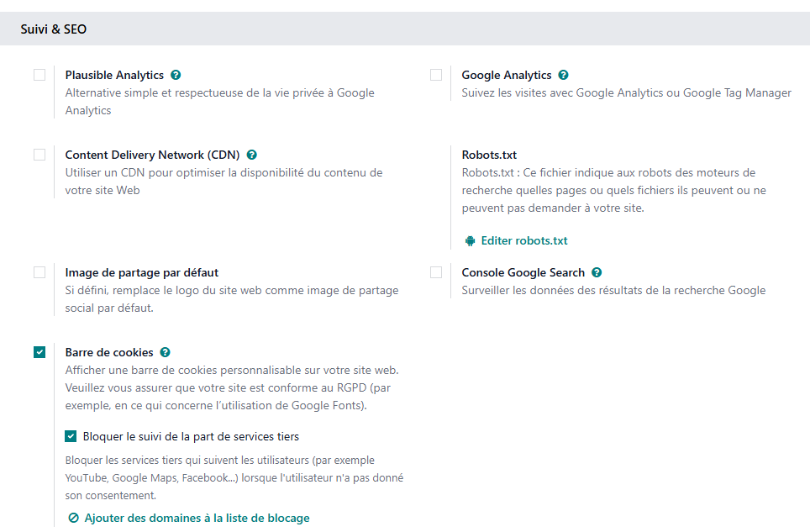Click the Suivi & SEO section header
Viewport: 810px width, 532px height.
54,29
